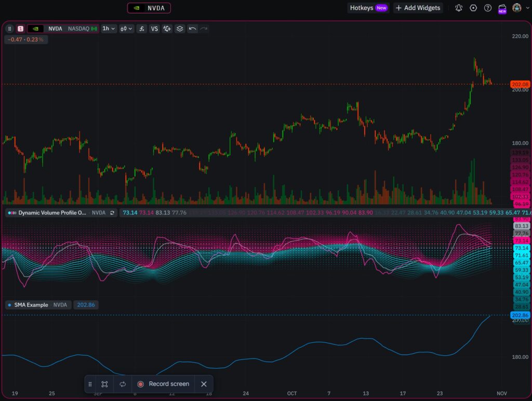532x401 pixels.
Task: Click the Add Widgets button
Action: pyautogui.click(x=418, y=8)
